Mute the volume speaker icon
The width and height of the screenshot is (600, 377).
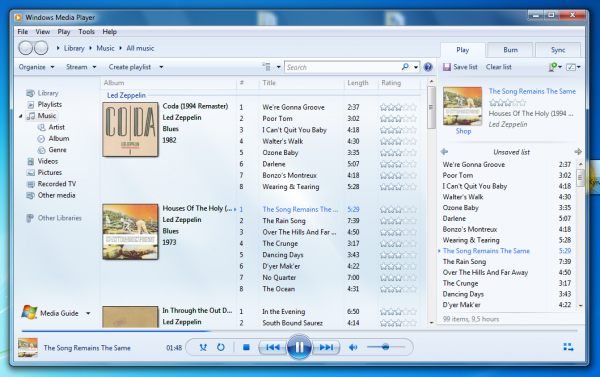click(353, 347)
